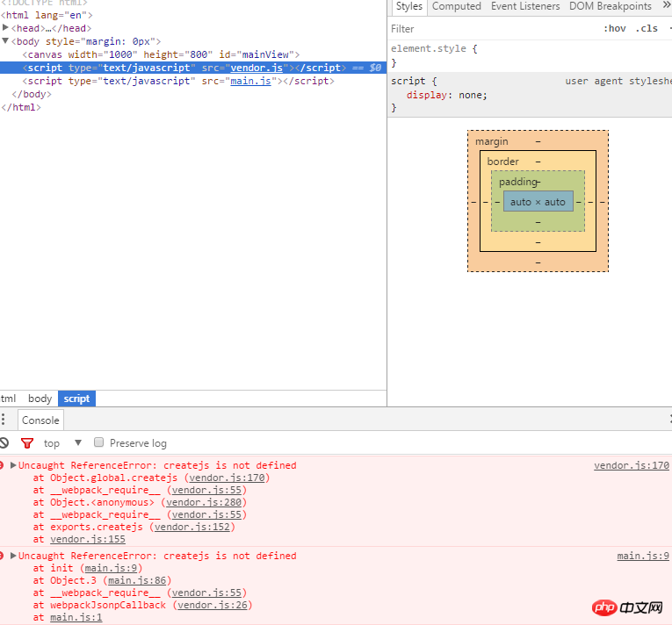Toggle the :hov element state button
The width and height of the screenshot is (672, 625).
click(x=615, y=29)
